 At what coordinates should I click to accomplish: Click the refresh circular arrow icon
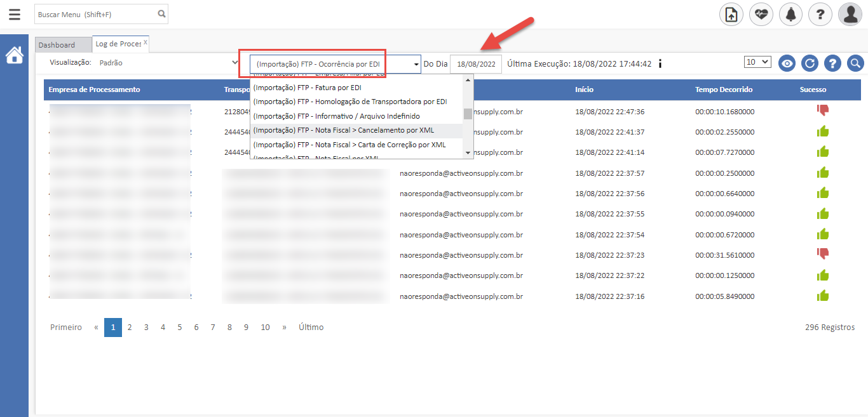click(810, 63)
